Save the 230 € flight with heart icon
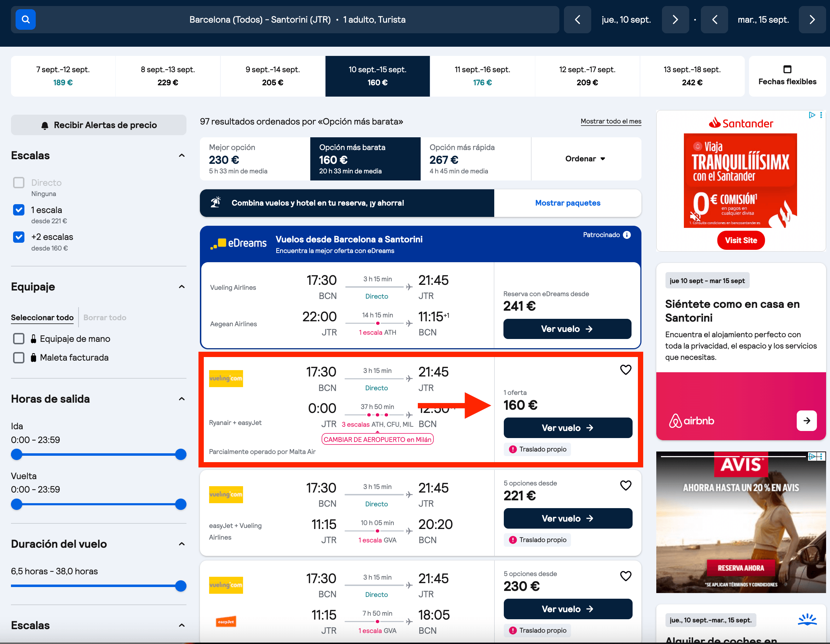 point(626,576)
